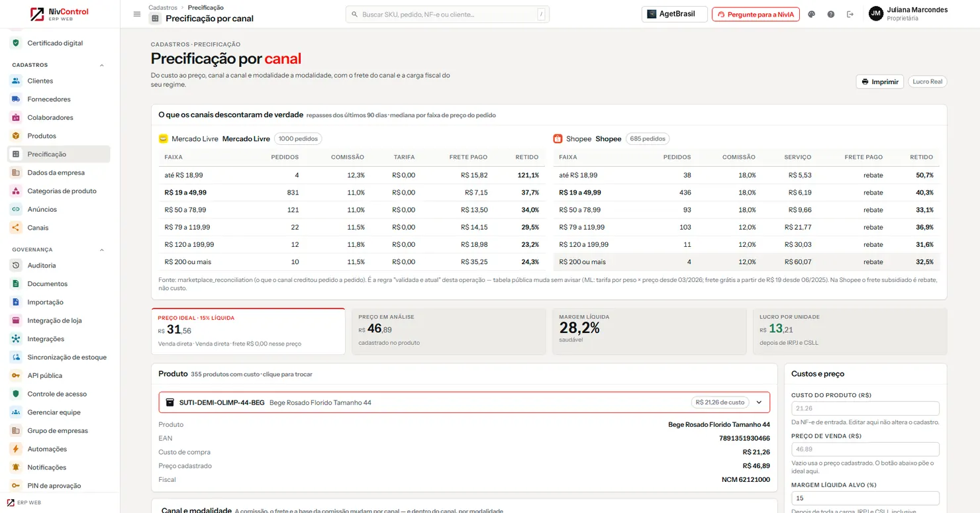Open Certificado digital via its shield icon
Image resolution: width=980 pixels, height=513 pixels.
[x=16, y=43]
